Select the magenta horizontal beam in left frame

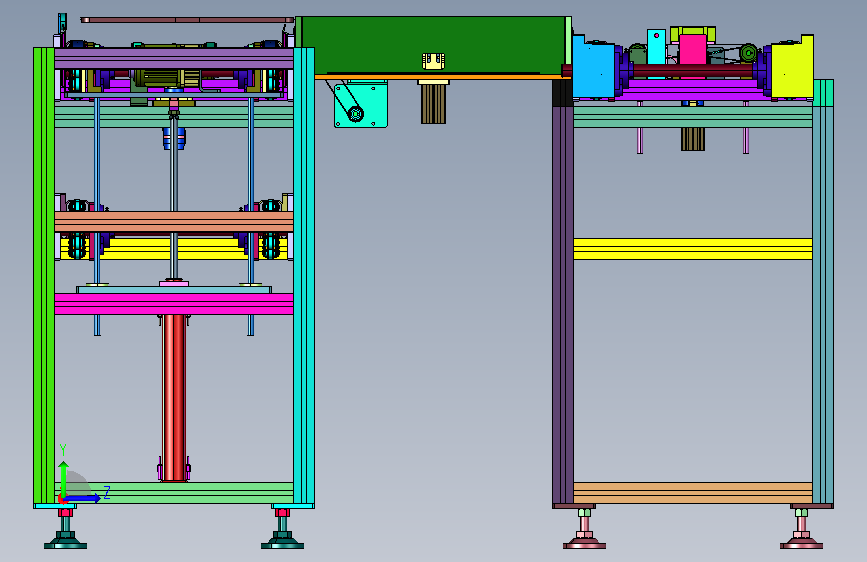174,304
